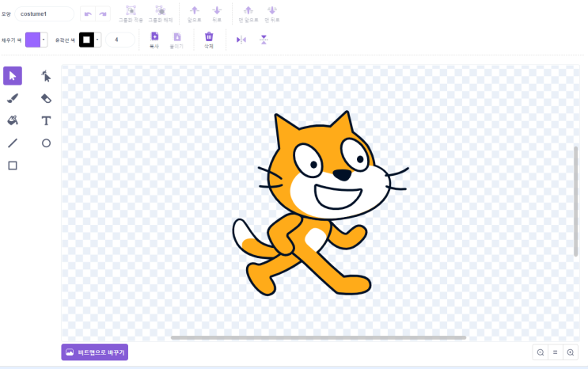588x369 pixels.
Task: Click the Redo arrow button
Action: 103,14
